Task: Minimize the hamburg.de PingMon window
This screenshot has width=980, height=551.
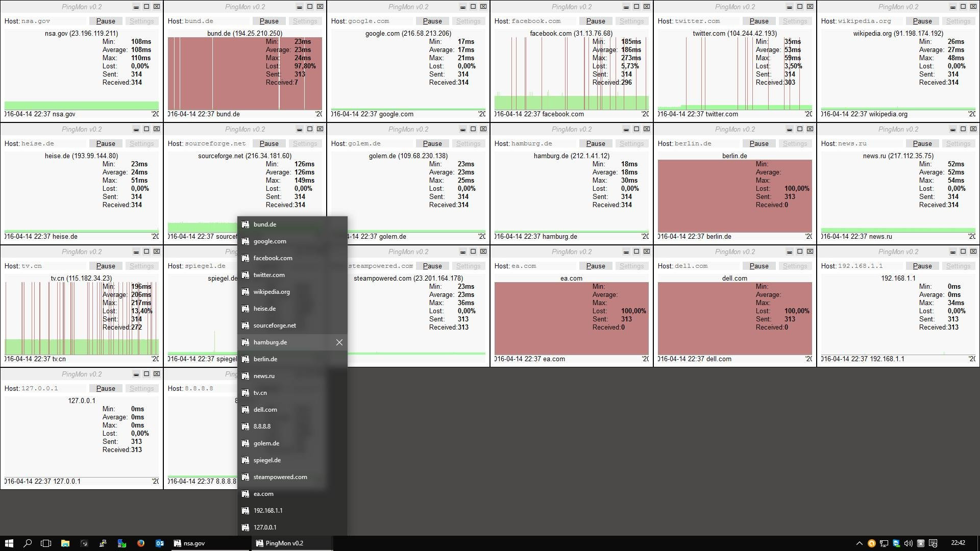Action: coord(626,130)
